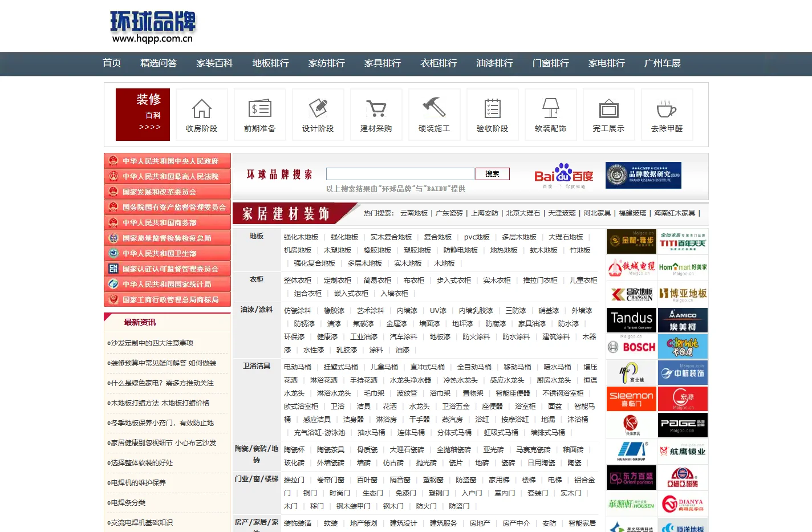
Task: Open 国家认证认可监督管理委员会 link
Action: pos(167,269)
